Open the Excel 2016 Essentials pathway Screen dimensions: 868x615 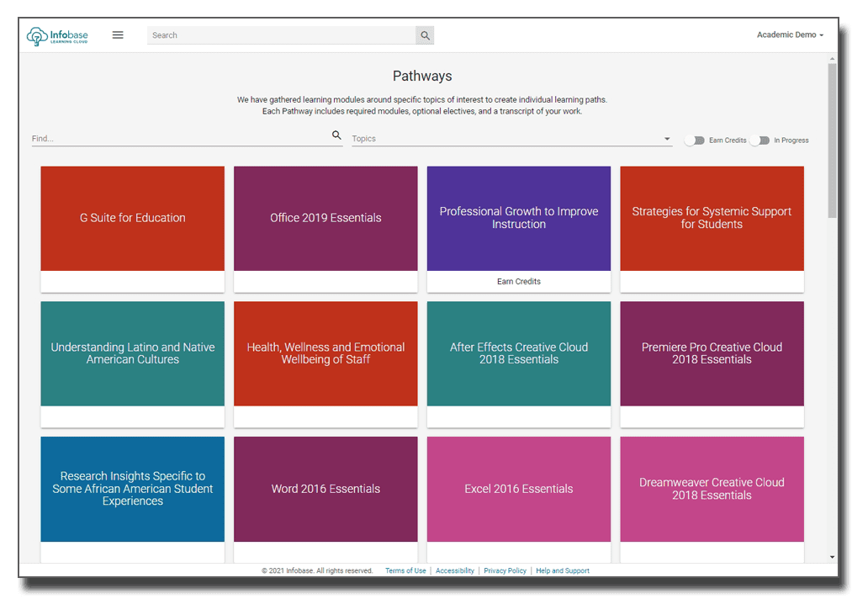tap(519, 499)
